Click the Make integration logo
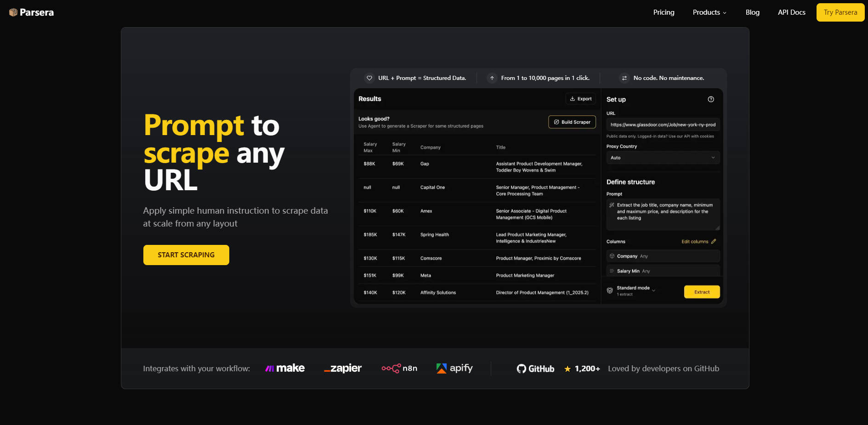This screenshot has height=425, width=868. point(285,368)
